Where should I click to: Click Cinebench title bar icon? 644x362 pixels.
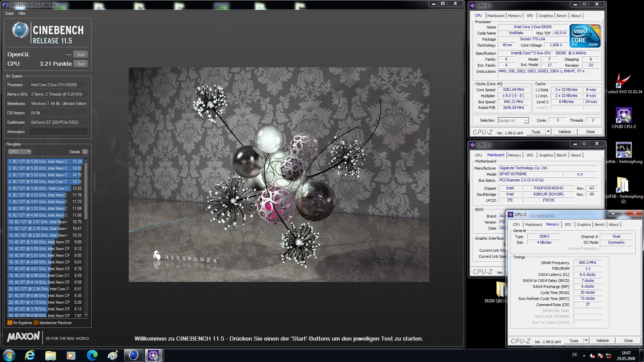pos(5,5)
